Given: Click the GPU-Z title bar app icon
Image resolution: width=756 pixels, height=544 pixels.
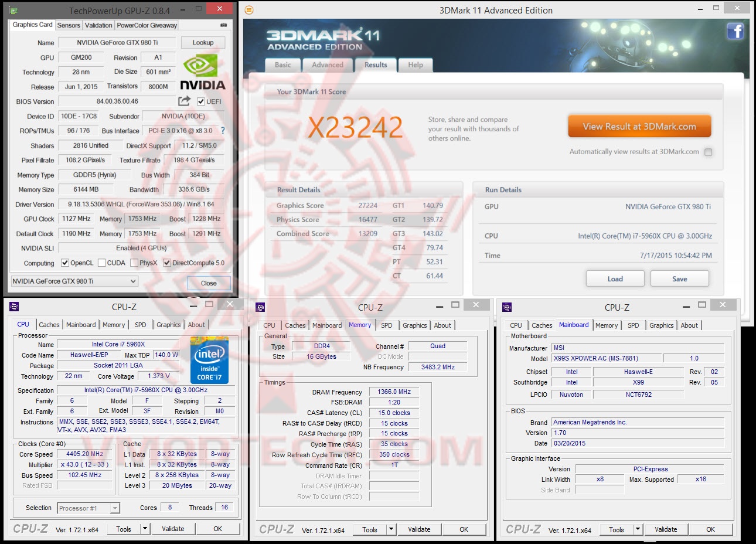Looking at the screenshot, I should pos(13,11).
